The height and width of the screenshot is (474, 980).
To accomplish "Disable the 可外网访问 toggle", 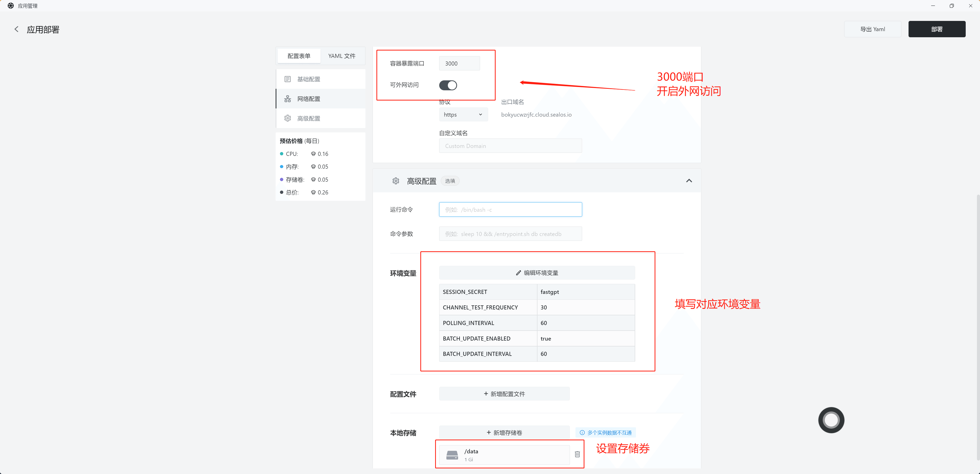I will pyautogui.click(x=448, y=85).
